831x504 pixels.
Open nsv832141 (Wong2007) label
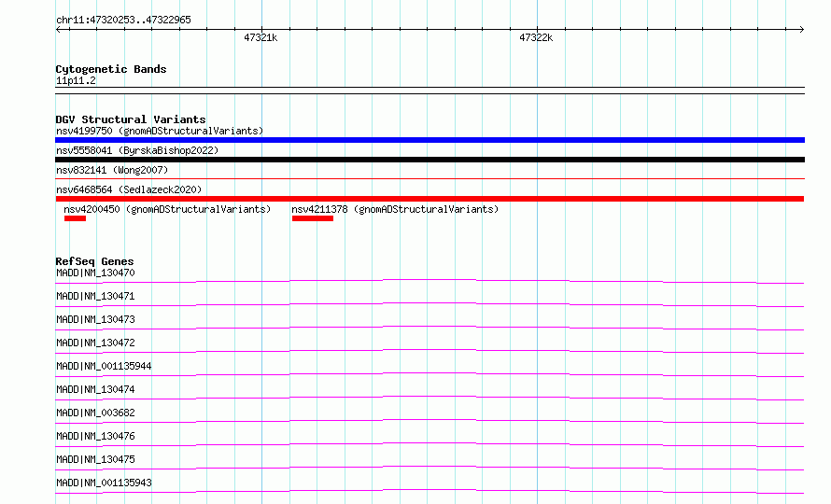point(112,170)
